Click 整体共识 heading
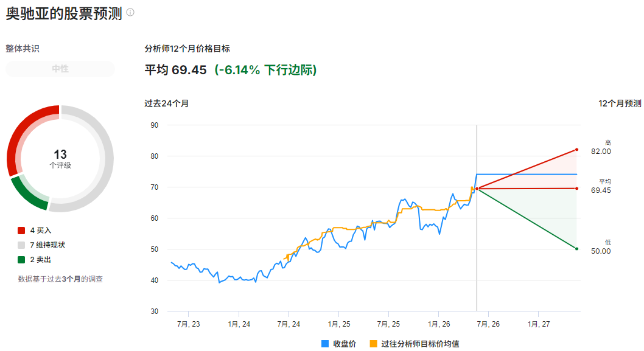The image size is (644, 351). (x=22, y=49)
